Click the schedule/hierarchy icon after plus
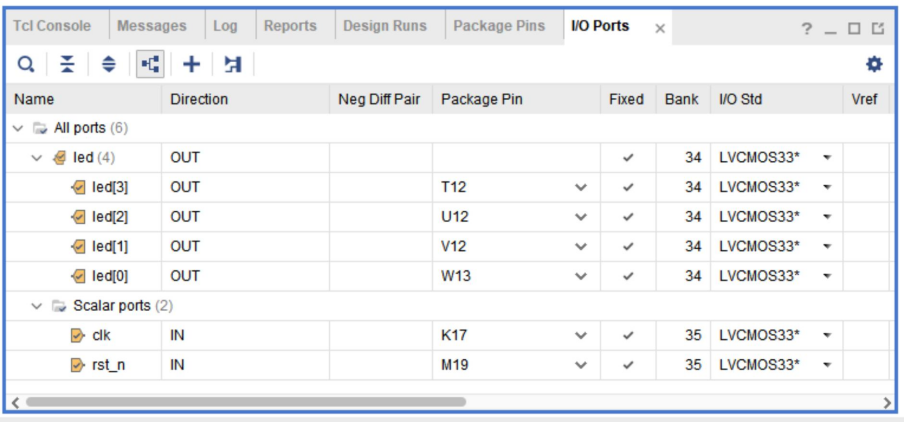This screenshot has width=904, height=422. (233, 65)
